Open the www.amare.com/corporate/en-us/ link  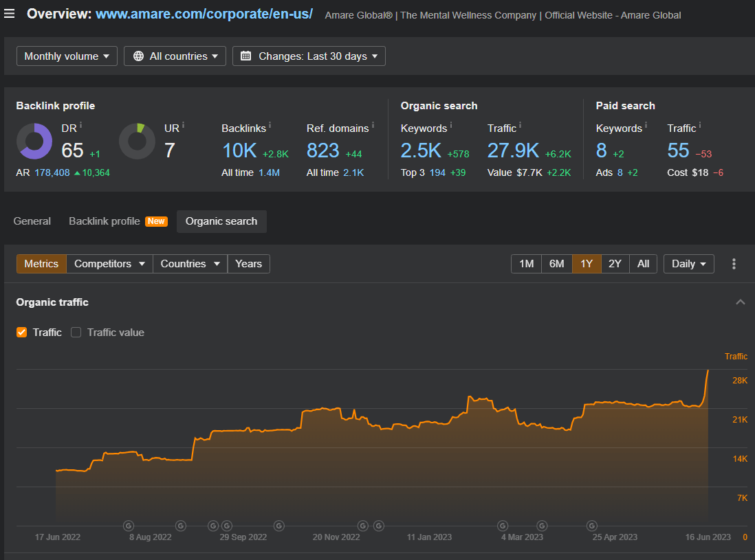(204, 14)
